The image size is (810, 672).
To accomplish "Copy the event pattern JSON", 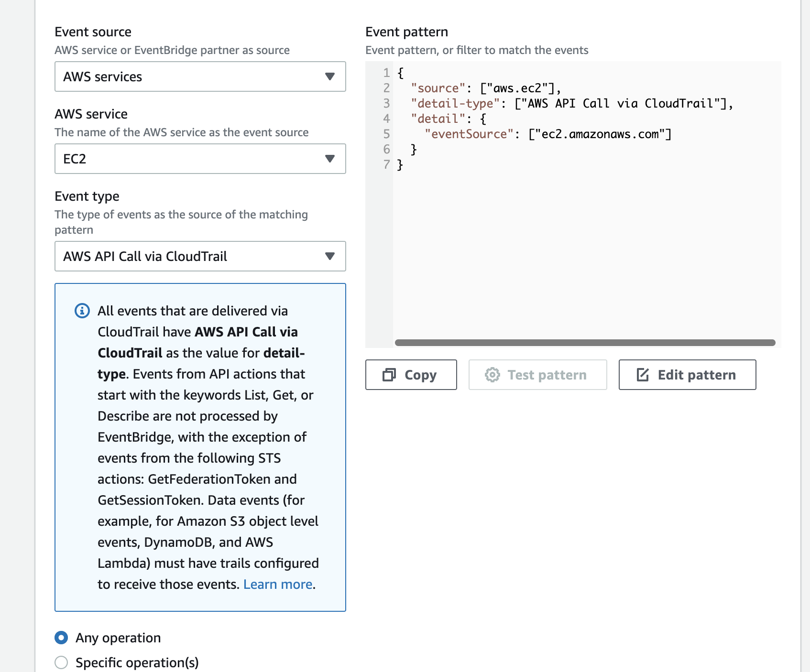I will pos(411,375).
